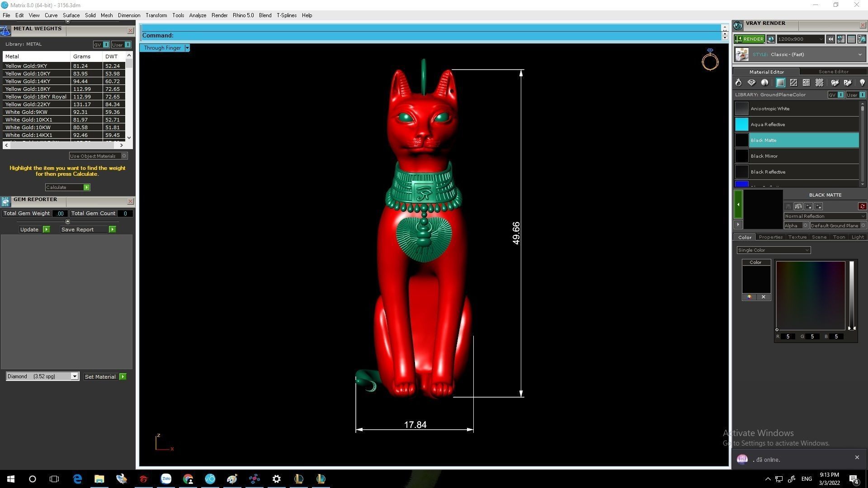The image size is (868, 488).
Task: Select the ring metal material category icon
Action: click(738, 83)
